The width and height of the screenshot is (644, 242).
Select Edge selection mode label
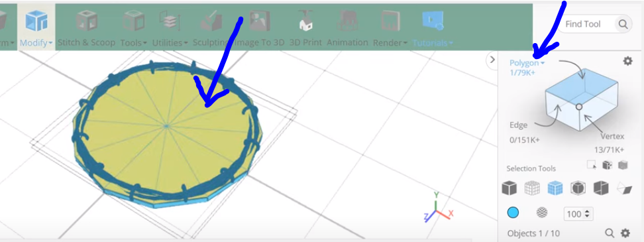pyautogui.click(x=518, y=125)
